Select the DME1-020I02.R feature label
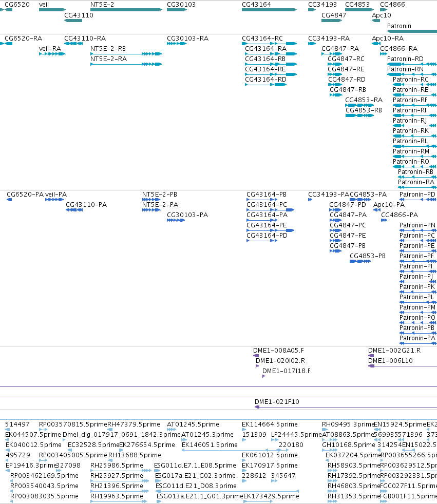 280,361
